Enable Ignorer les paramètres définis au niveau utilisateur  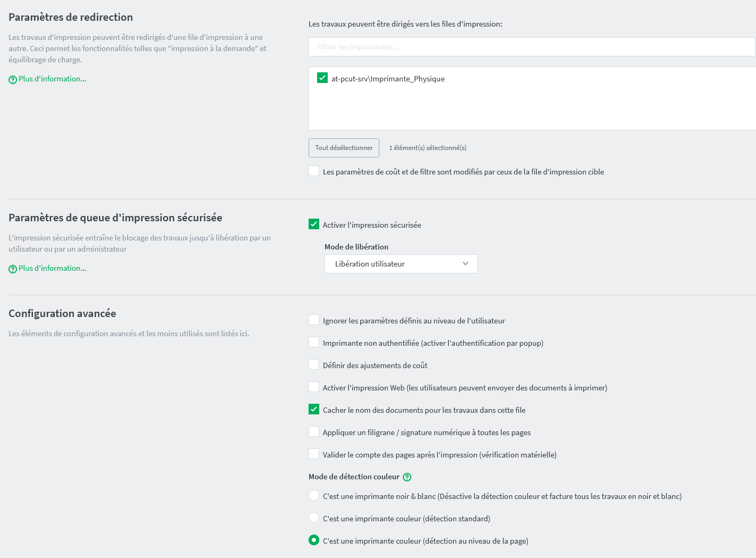(x=314, y=320)
